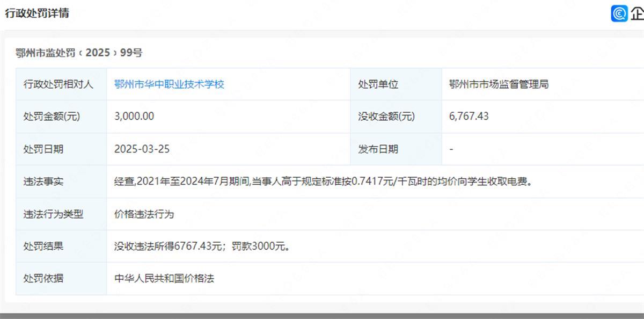The height and width of the screenshot is (319, 644).
Task: Click the 处罚金额(元) label cell
Action: point(52,117)
